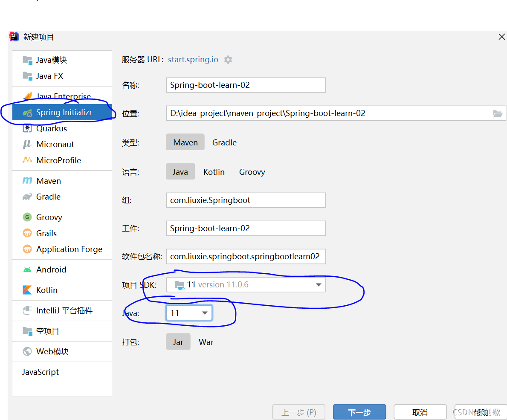Click the 名称 input field
The image size is (507, 420).
point(246,85)
